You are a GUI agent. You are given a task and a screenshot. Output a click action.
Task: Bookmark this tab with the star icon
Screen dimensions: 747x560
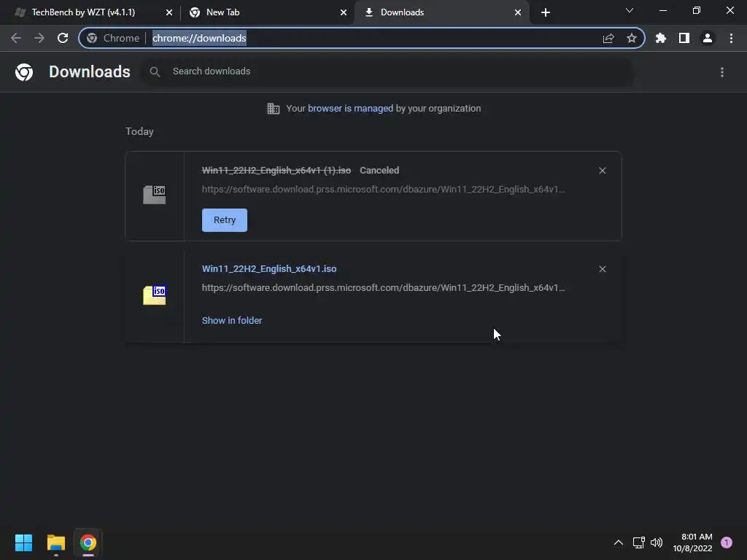click(632, 38)
